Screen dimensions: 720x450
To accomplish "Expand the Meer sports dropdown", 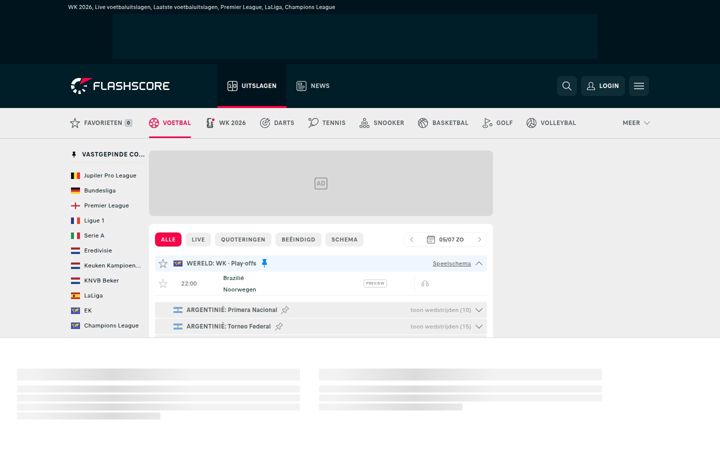I will point(636,123).
